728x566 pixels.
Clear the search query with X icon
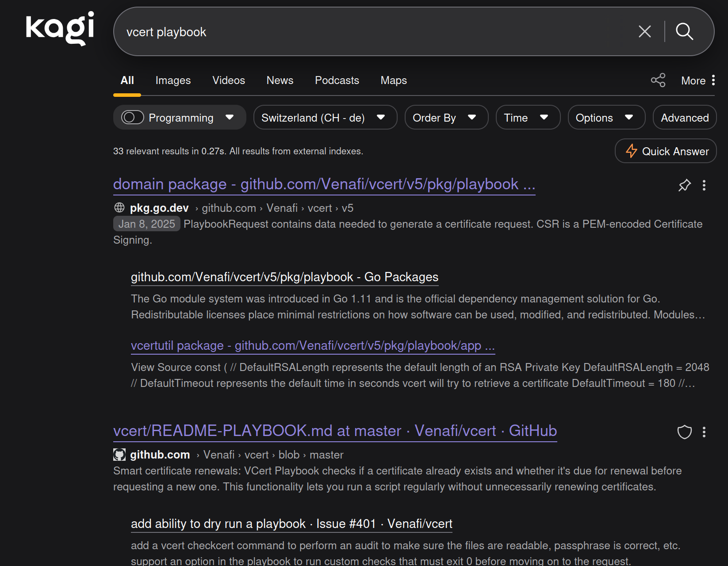point(644,31)
